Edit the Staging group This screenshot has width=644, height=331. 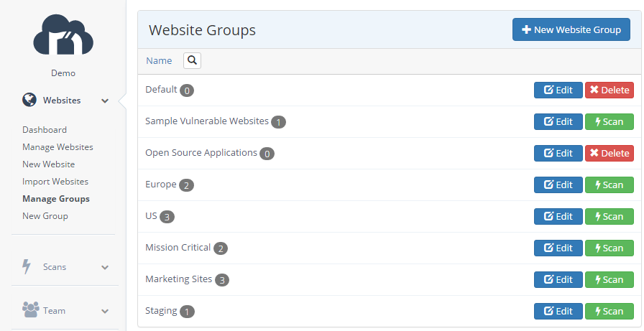click(558, 311)
